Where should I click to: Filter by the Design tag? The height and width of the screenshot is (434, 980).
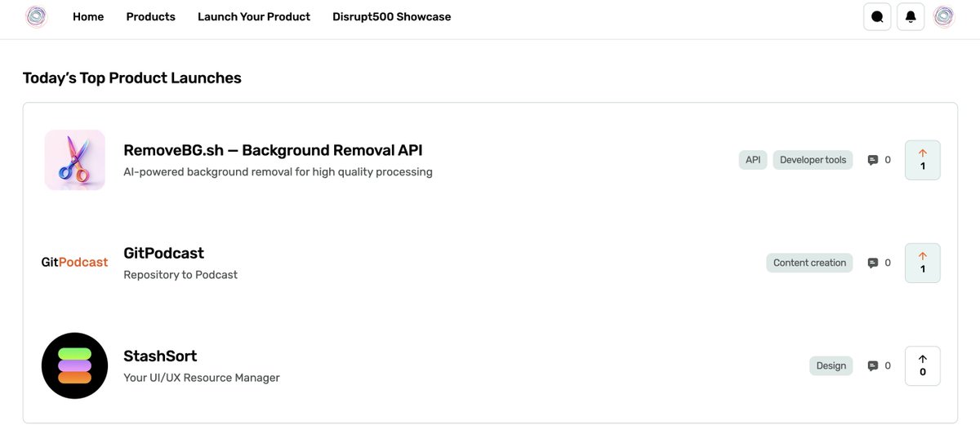point(831,365)
